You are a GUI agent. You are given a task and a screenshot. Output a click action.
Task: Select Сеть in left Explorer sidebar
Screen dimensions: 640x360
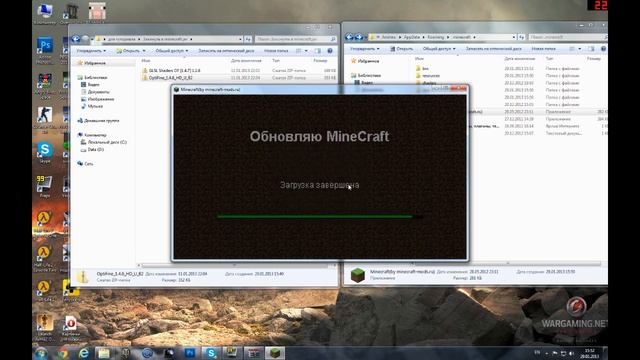85,164
